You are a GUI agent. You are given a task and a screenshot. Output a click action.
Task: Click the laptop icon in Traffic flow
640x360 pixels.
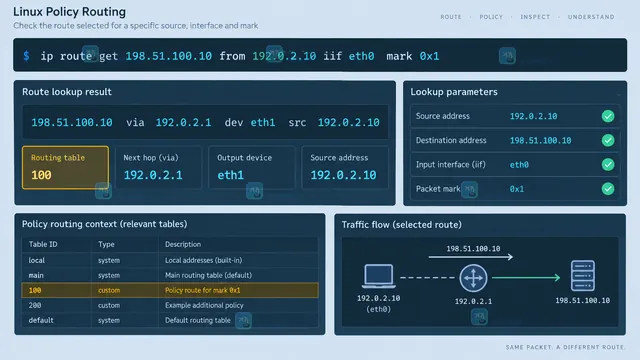coord(378,276)
